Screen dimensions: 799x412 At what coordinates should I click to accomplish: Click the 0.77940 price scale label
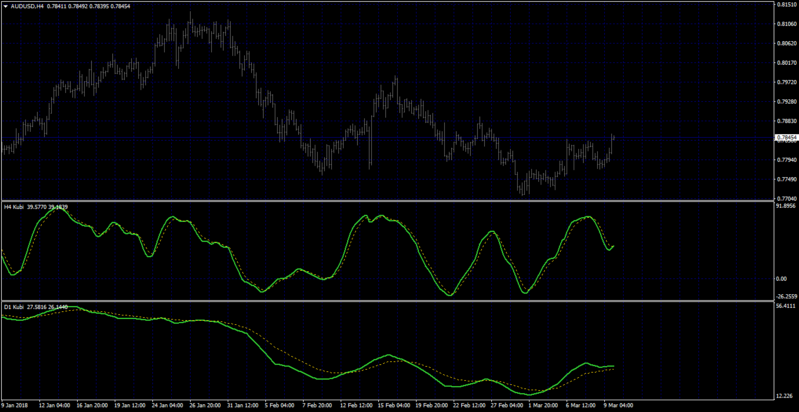(785, 160)
